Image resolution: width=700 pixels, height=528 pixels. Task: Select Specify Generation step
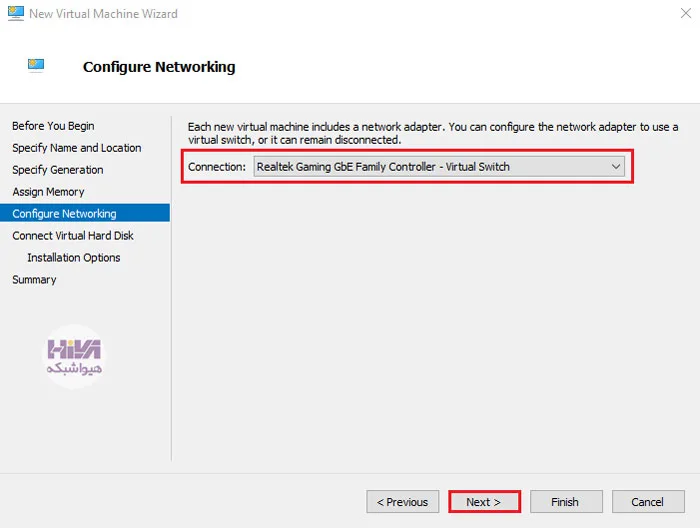[x=58, y=170]
